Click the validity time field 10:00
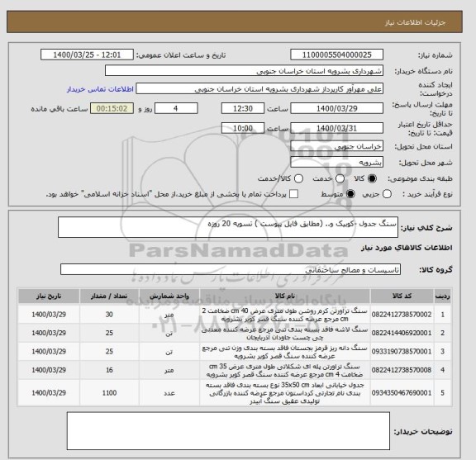 (x=243, y=128)
